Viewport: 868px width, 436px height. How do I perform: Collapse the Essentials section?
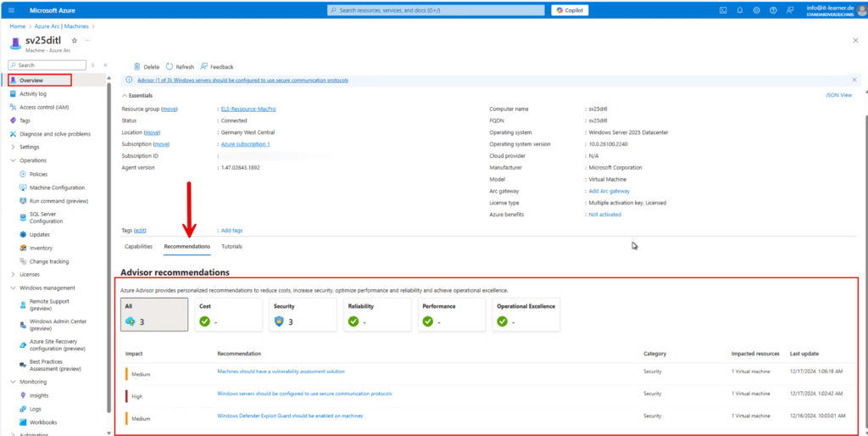point(137,95)
